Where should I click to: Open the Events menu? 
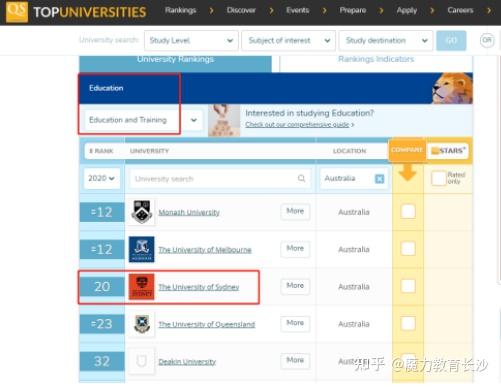297,10
